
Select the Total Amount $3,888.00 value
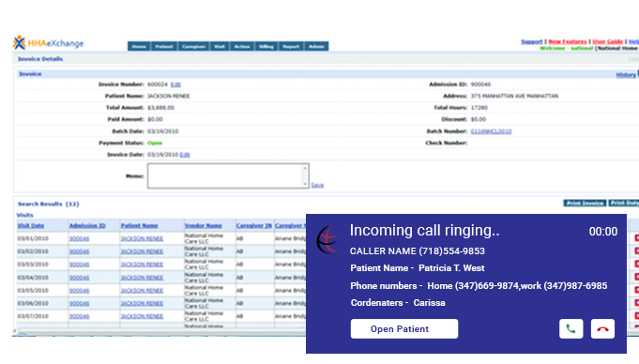click(x=160, y=108)
